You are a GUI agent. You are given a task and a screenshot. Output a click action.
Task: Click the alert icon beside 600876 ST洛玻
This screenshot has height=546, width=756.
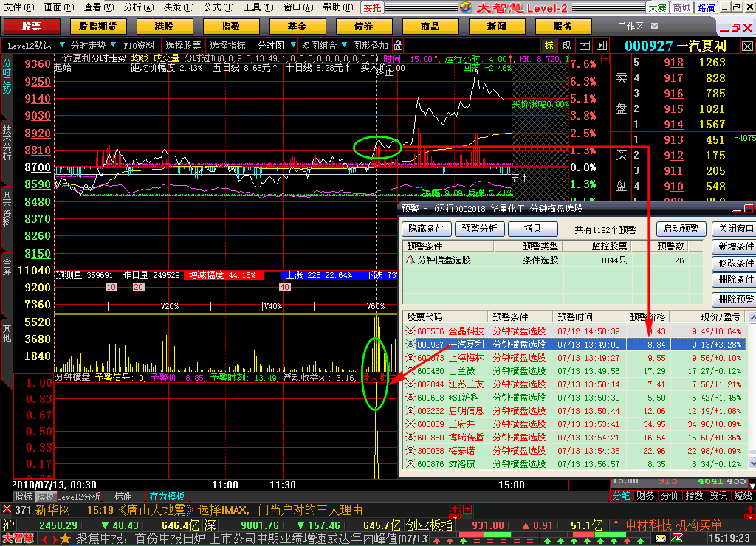click(410, 463)
